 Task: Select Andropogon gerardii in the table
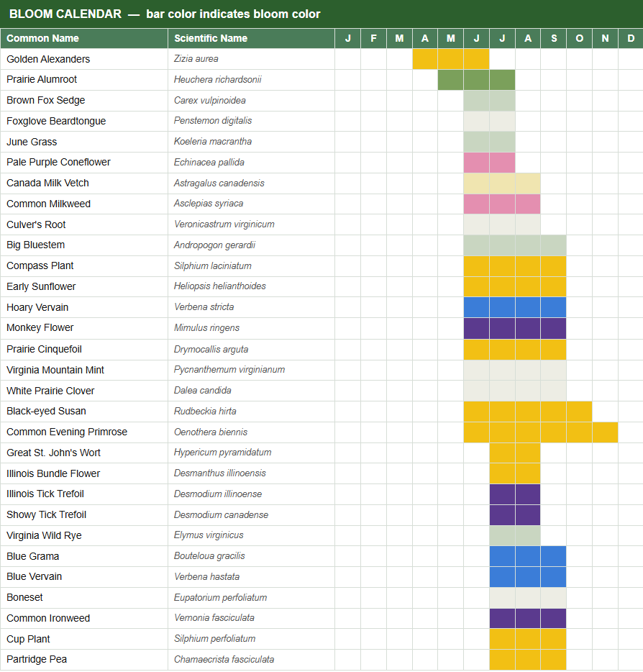click(214, 245)
